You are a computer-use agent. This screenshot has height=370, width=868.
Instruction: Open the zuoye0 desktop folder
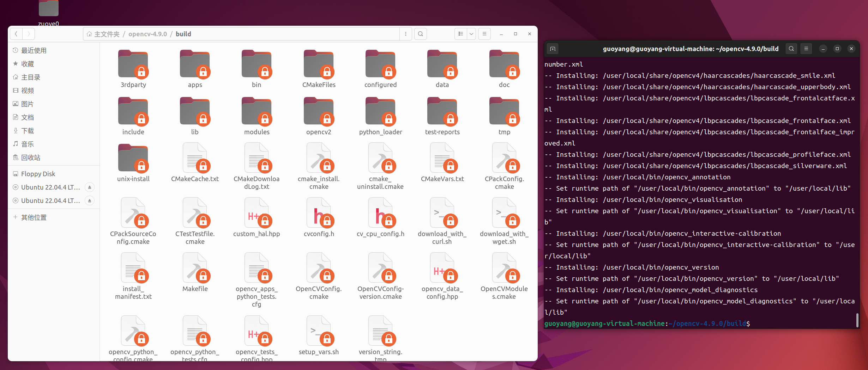tap(49, 13)
